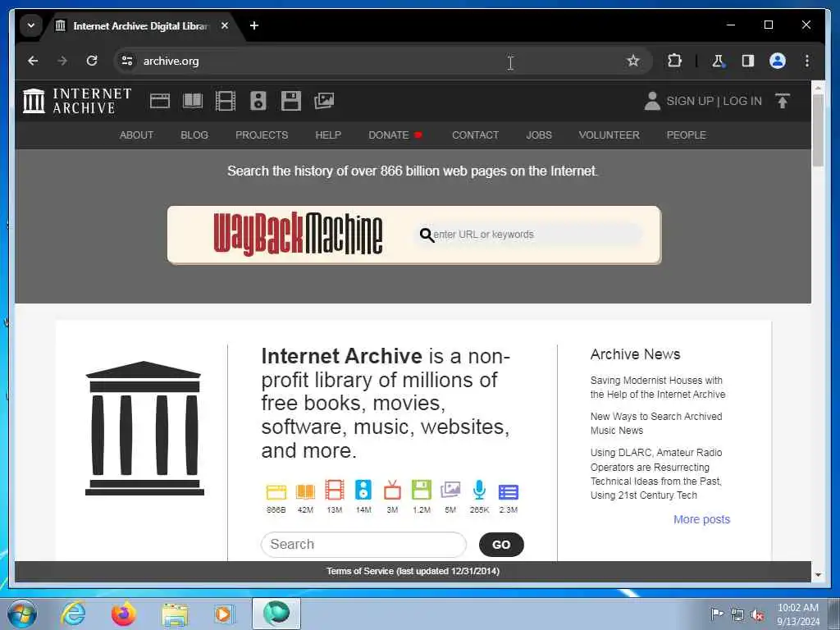Open the Chrome profile avatar
The height and width of the screenshot is (630, 840).
(778, 61)
